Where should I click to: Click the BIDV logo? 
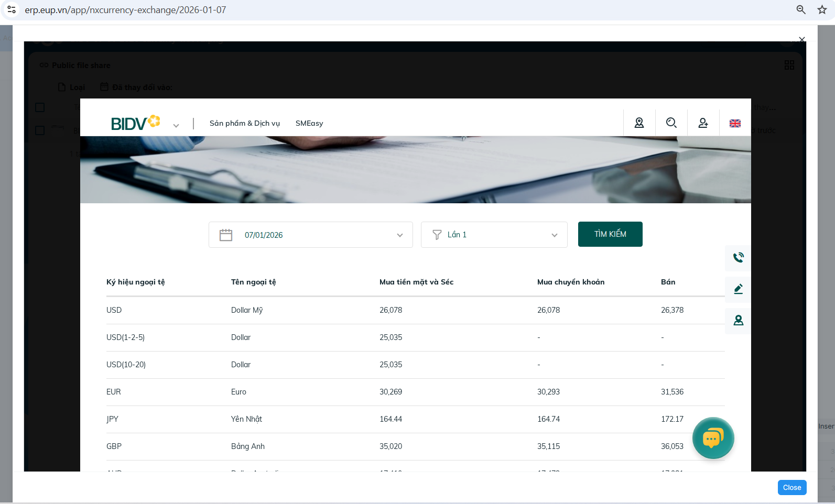coord(135,123)
